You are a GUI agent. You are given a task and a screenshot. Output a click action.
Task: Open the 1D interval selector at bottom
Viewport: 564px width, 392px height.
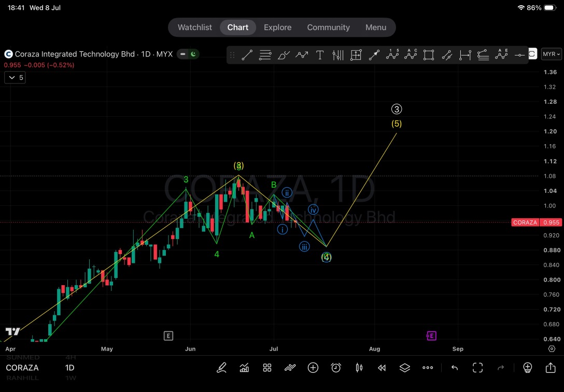(x=70, y=368)
